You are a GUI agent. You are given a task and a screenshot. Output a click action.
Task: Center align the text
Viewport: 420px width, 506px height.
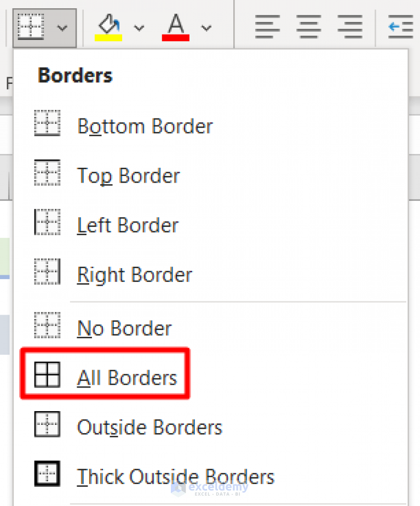click(x=309, y=27)
